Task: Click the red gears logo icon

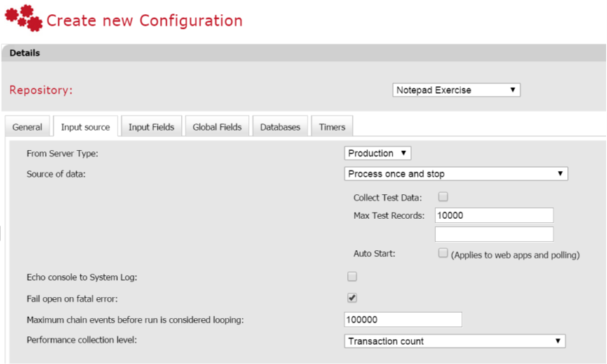Action: [x=23, y=18]
